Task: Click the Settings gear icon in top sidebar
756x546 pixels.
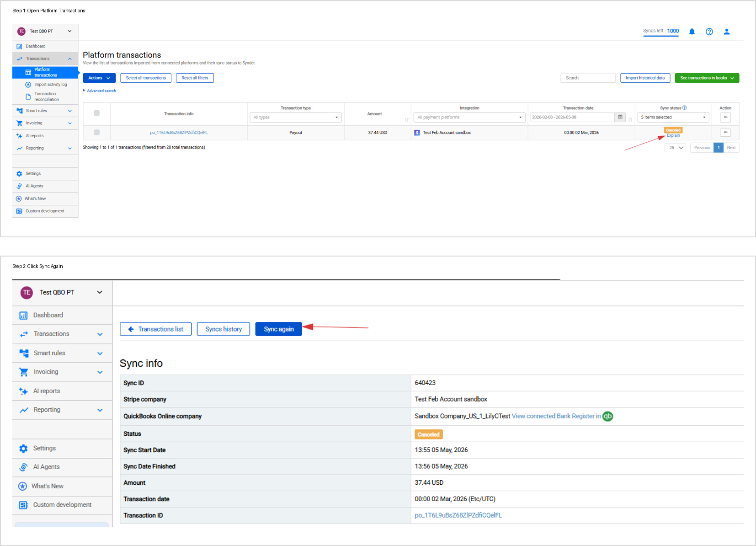Action: (19, 174)
